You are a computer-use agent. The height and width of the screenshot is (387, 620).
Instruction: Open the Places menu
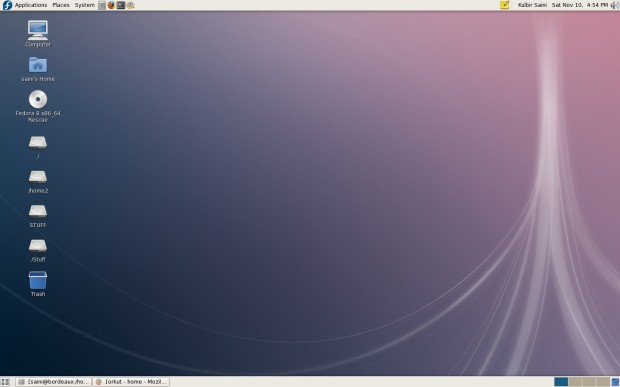point(61,5)
